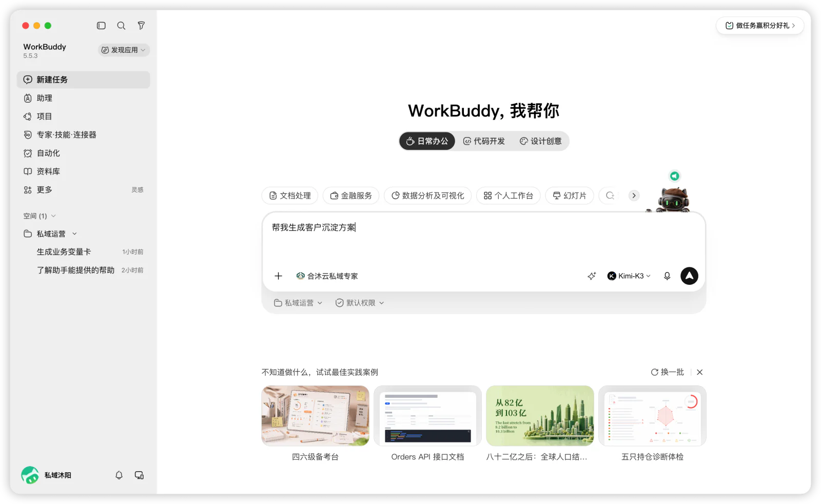
Task: Click the Orders API 接口文档 caption
Action: [x=428, y=457]
